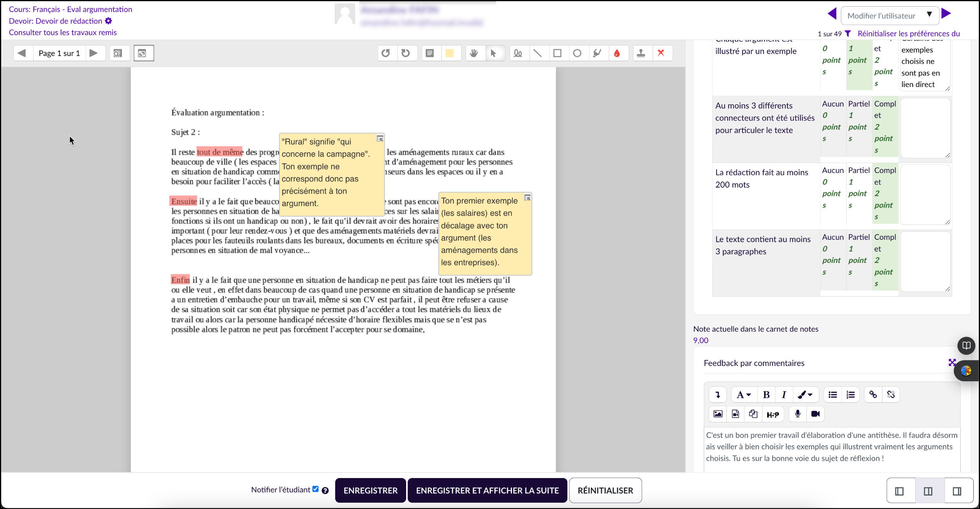Select the rectangle drawing tool

(x=557, y=53)
